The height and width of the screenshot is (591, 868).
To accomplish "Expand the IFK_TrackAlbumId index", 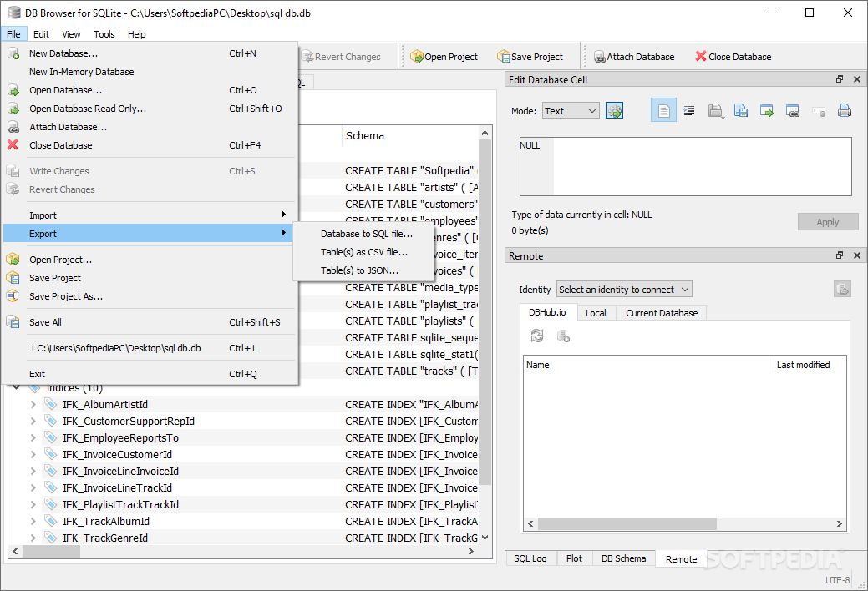I will pyautogui.click(x=33, y=521).
